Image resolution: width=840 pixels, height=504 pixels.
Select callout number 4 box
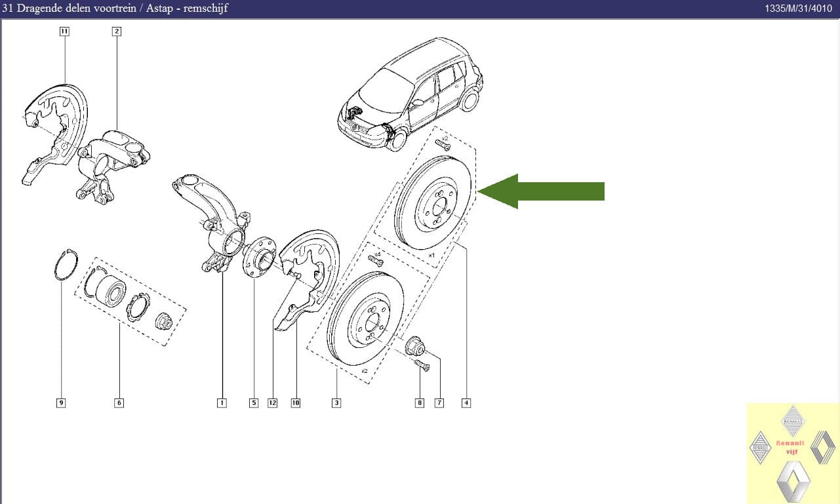coord(466,403)
